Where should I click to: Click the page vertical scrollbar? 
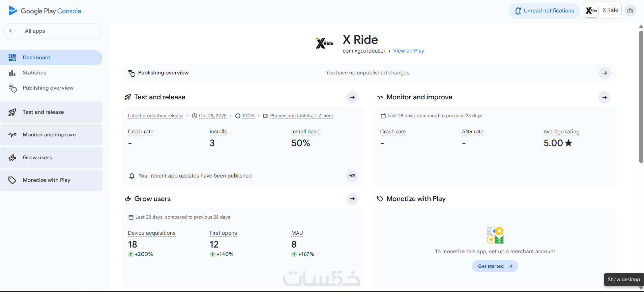point(641,98)
